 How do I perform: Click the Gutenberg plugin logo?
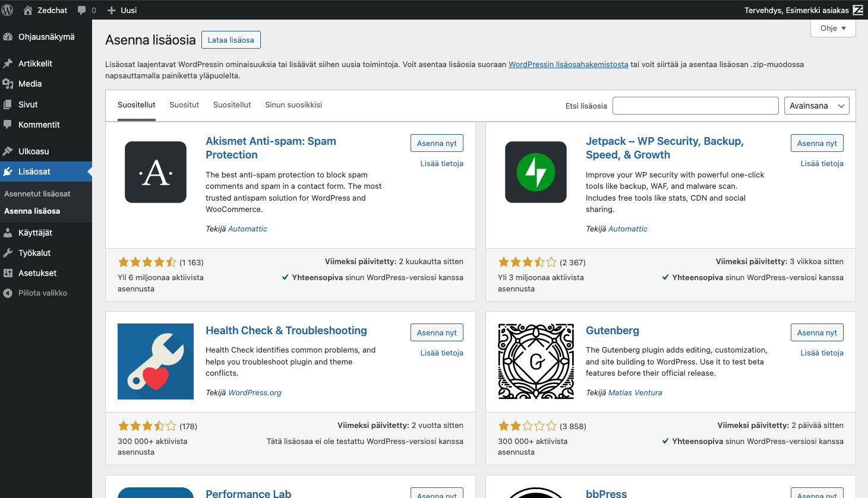535,361
